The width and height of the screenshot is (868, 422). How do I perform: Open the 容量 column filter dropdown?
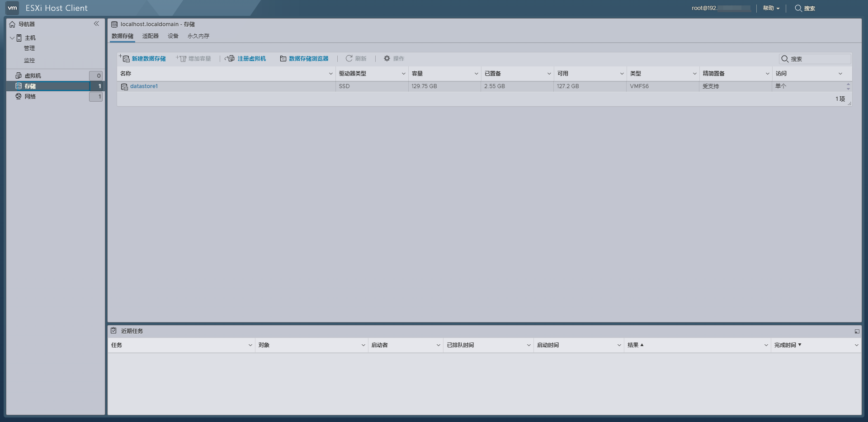pos(476,73)
